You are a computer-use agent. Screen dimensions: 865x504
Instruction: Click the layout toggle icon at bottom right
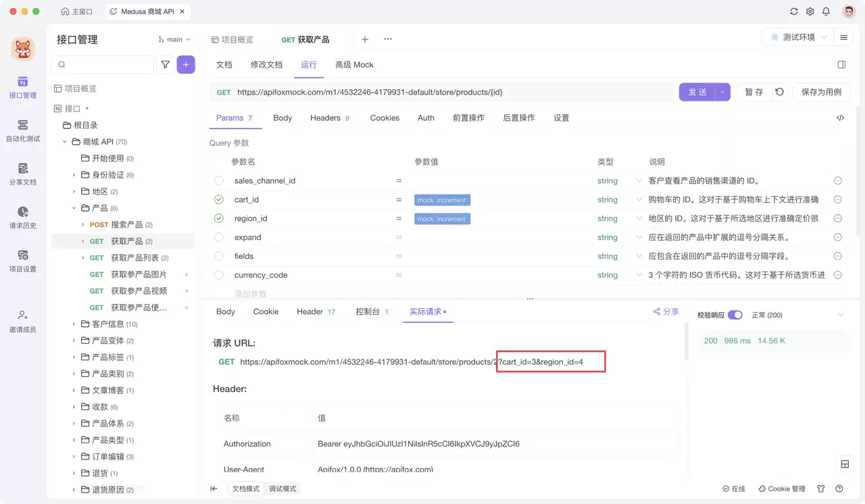click(x=845, y=464)
